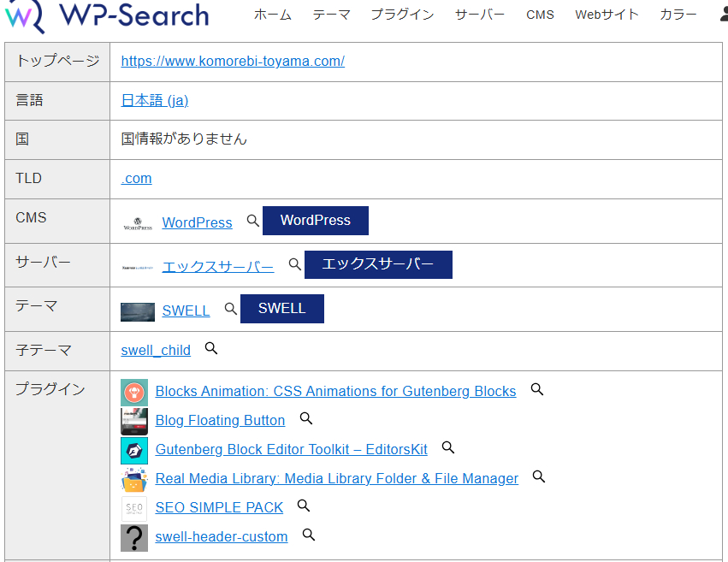The height and width of the screenshot is (562, 728).
Task: Click the magnifier icon next to WordPress link
Action: (x=252, y=221)
